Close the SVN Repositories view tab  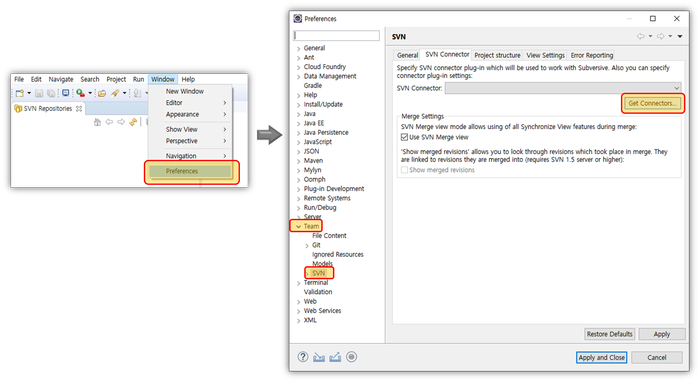tap(79, 108)
